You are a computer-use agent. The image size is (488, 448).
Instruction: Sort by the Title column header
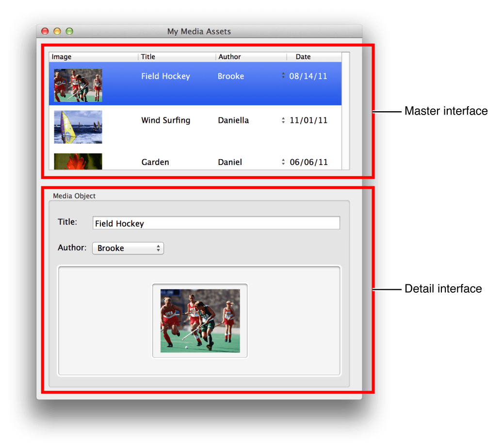click(148, 57)
